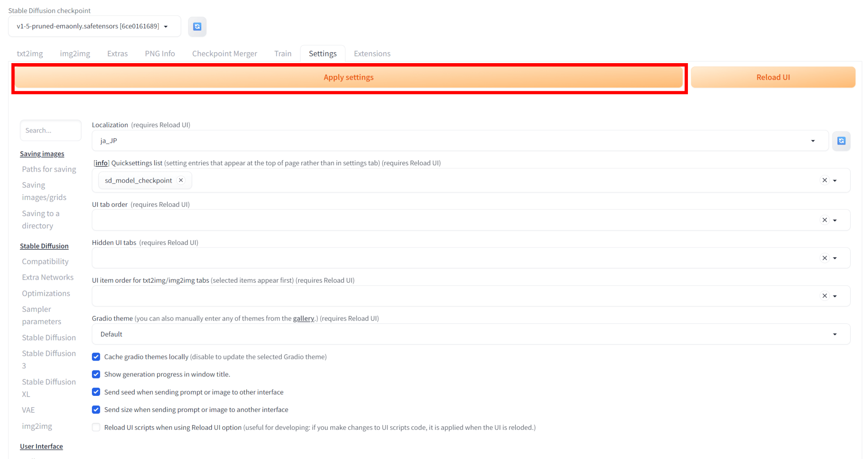Open the Localization ja_JP dropdown
The image size is (868, 459).
coord(460,141)
